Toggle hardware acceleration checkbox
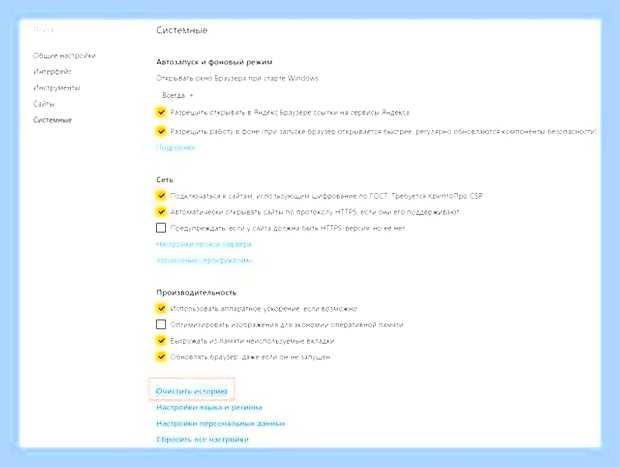This screenshot has width=620, height=467. click(161, 308)
